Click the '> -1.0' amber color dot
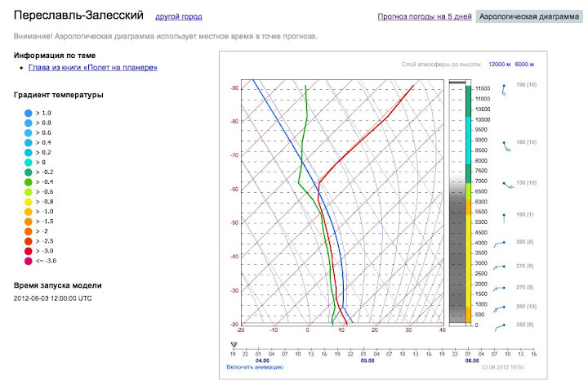Screen dimensions: 588x385 (x=28, y=212)
